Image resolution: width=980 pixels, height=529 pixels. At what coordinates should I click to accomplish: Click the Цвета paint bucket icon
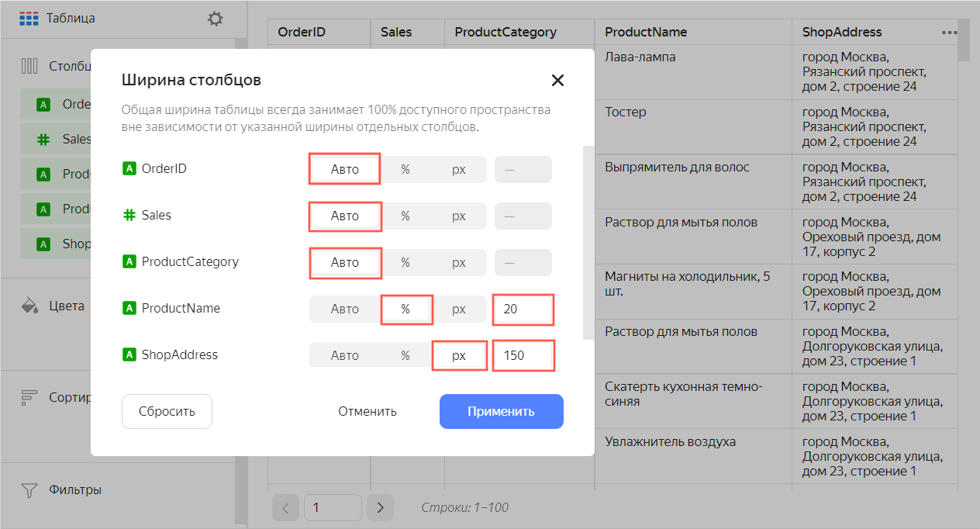tap(29, 305)
